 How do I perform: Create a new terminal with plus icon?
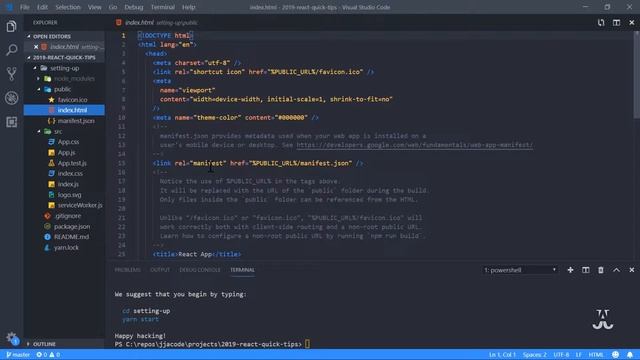[570, 270]
